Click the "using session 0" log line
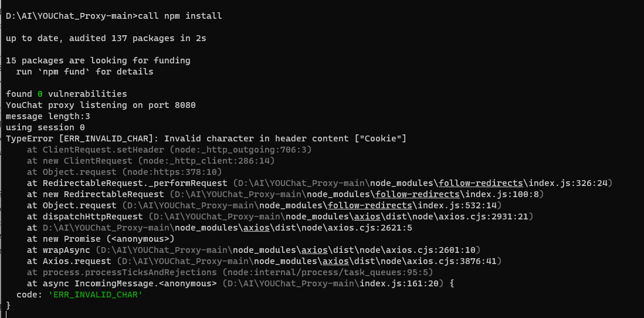This screenshot has height=318, width=644. (45, 127)
